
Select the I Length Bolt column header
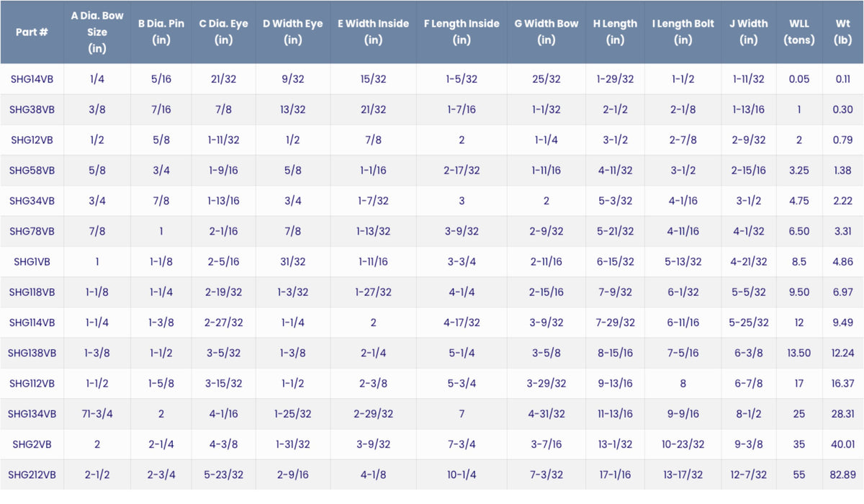[x=683, y=32]
